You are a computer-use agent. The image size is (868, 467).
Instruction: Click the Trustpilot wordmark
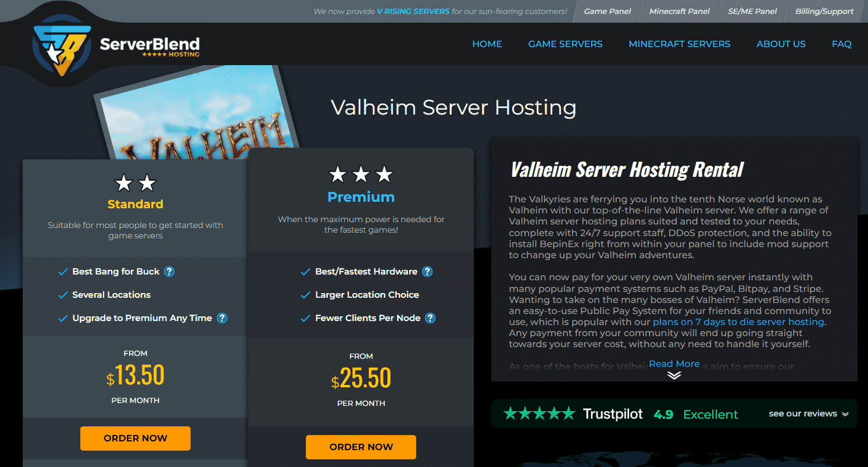point(613,414)
